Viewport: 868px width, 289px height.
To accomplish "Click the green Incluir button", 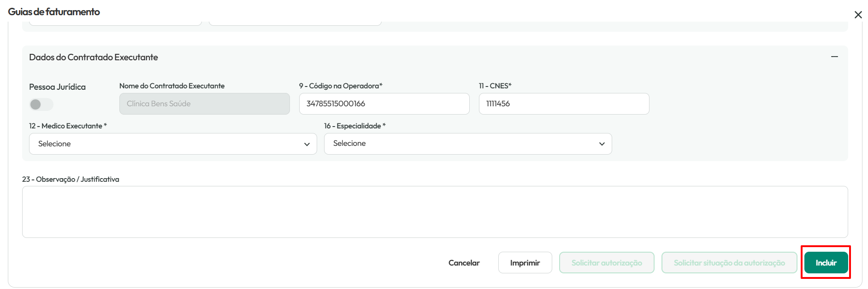I will coord(826,263).
